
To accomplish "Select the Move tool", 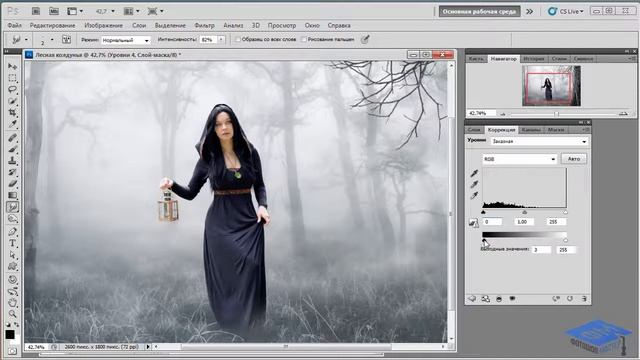I will click(13, 66).
